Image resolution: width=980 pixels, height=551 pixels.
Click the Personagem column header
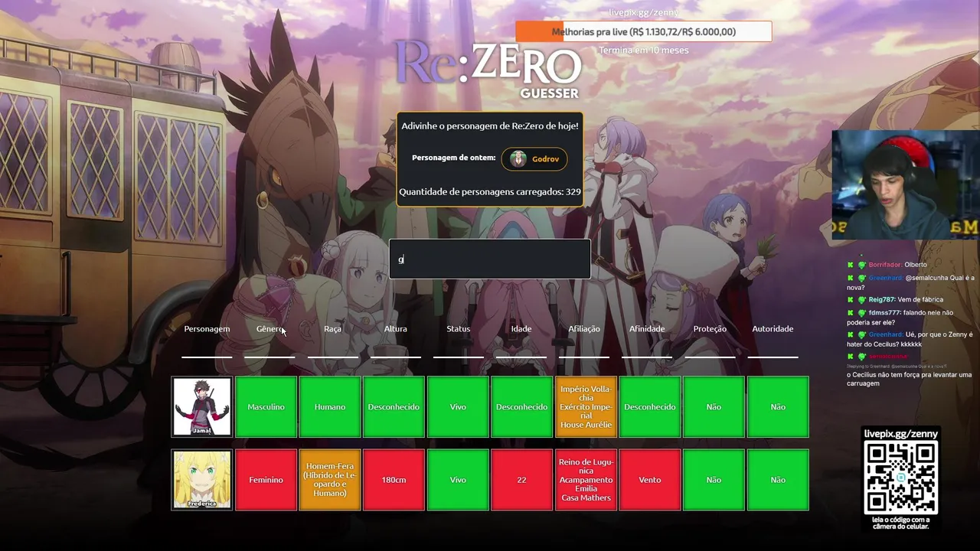(x=207, y=329)
